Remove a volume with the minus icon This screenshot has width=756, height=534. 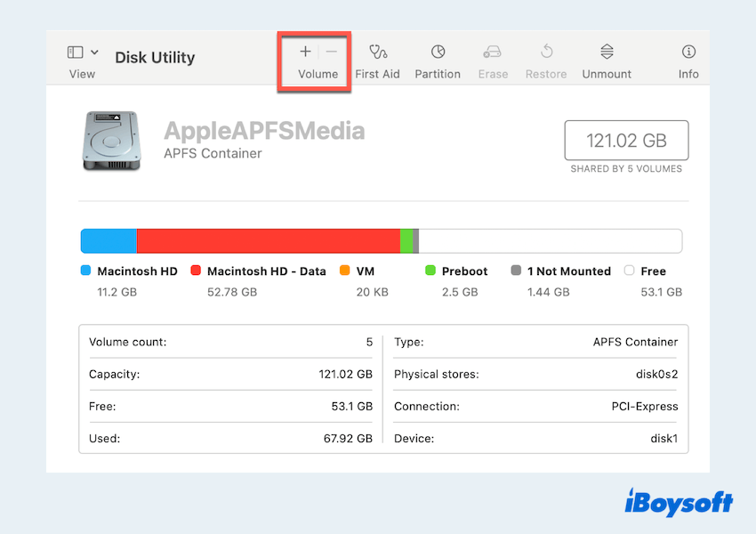point(331,51)
